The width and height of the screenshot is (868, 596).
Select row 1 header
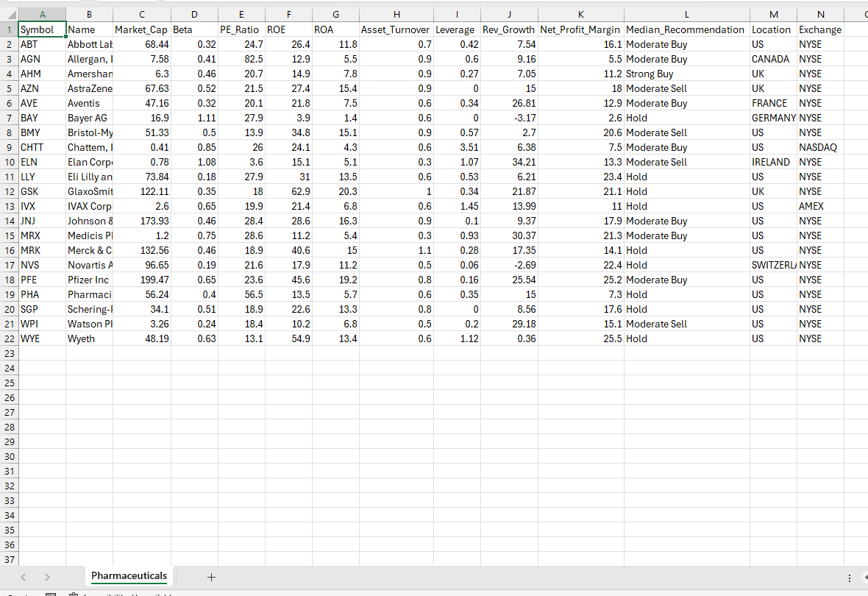[x=10, y=29]
